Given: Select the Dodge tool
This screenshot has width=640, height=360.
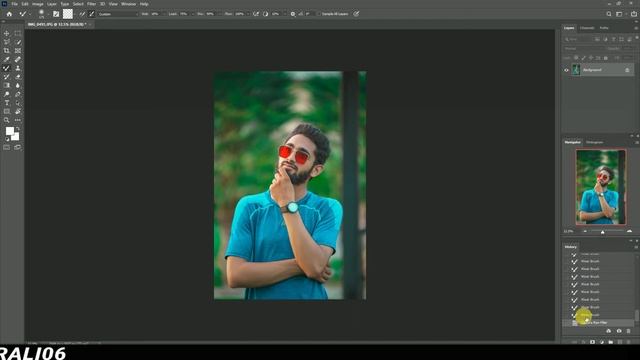Looking at the screenshot, I should [x=7, y=94].
